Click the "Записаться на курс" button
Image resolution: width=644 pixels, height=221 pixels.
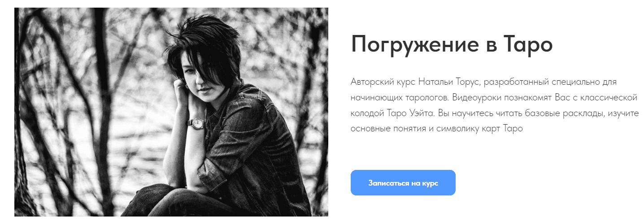pos(403,183)
